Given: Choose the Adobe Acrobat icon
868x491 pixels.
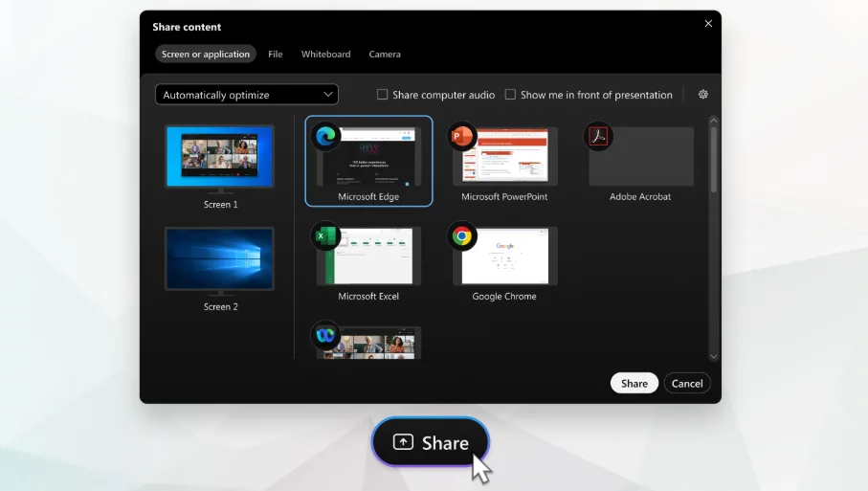Looking at the screenshot, I should point(598,137).
